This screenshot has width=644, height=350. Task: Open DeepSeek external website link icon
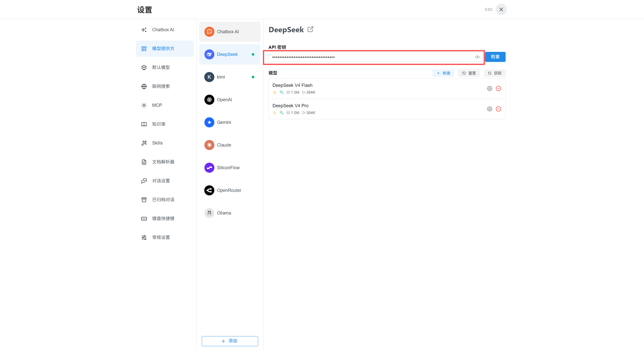click(310, 29)
